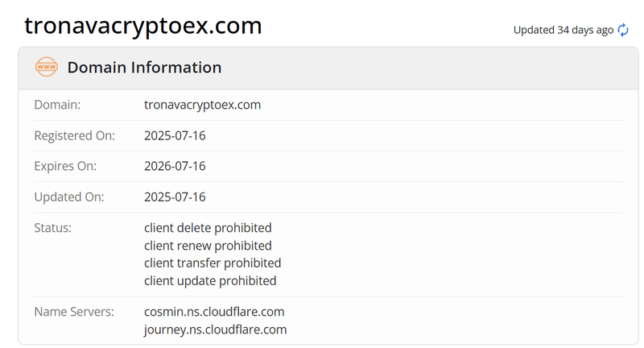Click the Domain Information header

144,68
